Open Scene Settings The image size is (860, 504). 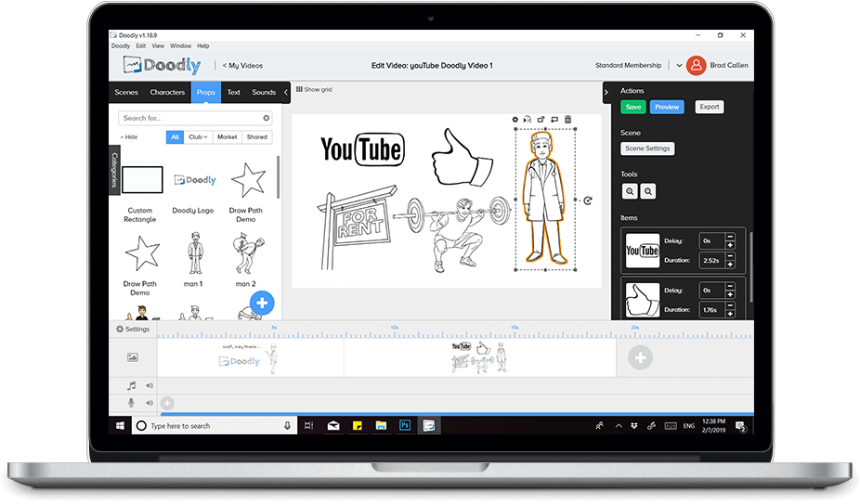click(647, 149)
